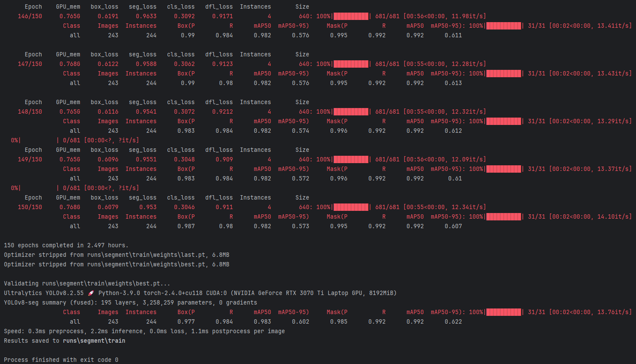Viewport: 636px width, 364px height.
Task: Select the box_loss value 0.6096
Action: 108,159
